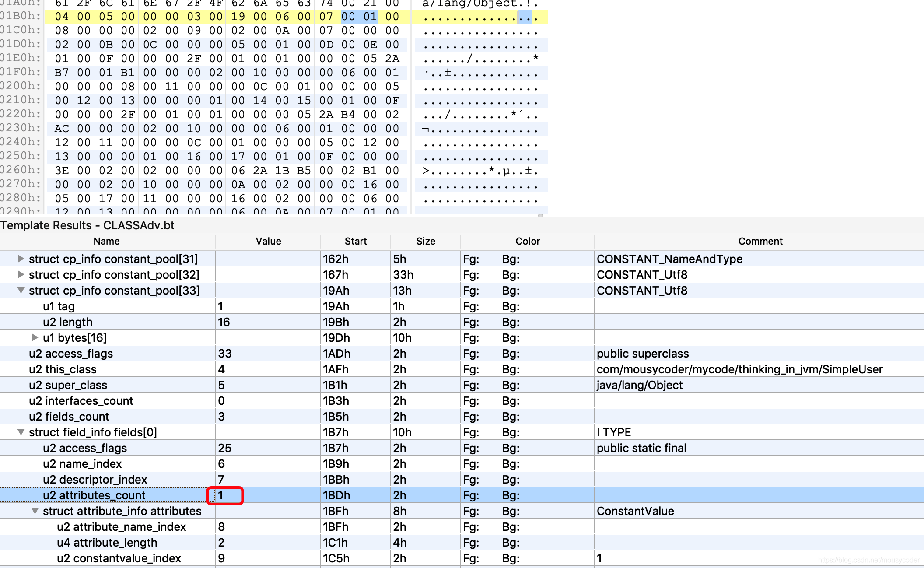Collapse struct field_info fields[0] node
The image size is (924, 568).
[21, 432]
